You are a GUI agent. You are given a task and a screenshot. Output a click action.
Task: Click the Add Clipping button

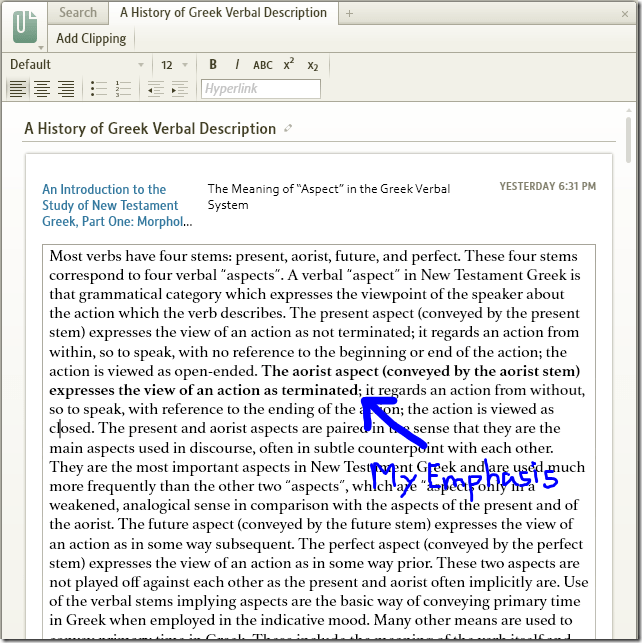pyautogui.click(x=91, y=38)
